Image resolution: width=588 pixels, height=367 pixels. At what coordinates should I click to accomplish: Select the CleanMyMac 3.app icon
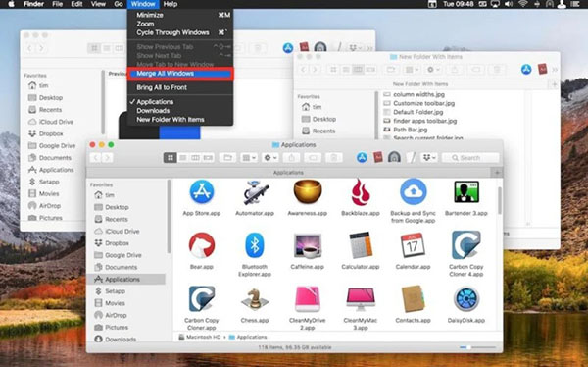click(361, 299)
